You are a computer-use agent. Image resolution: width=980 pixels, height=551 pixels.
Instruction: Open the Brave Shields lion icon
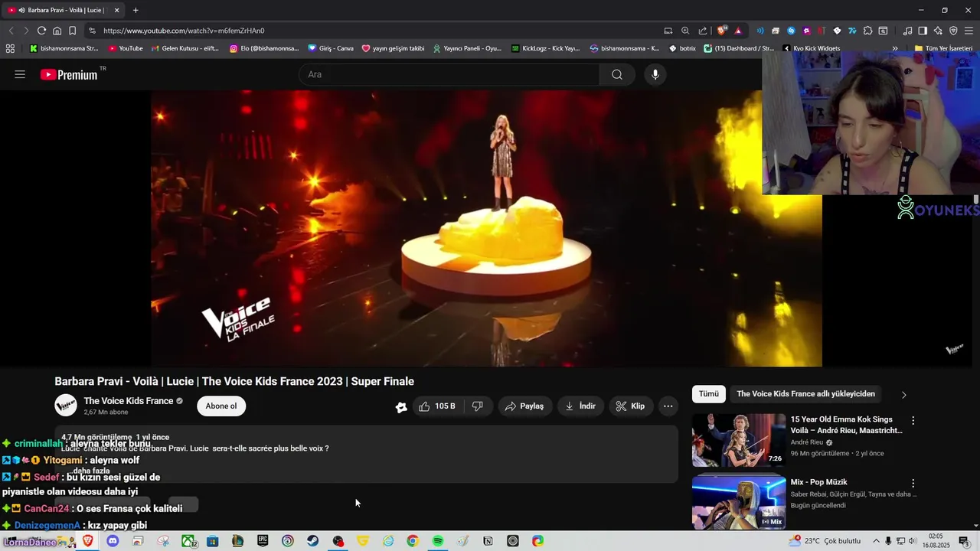coord(721,31)
